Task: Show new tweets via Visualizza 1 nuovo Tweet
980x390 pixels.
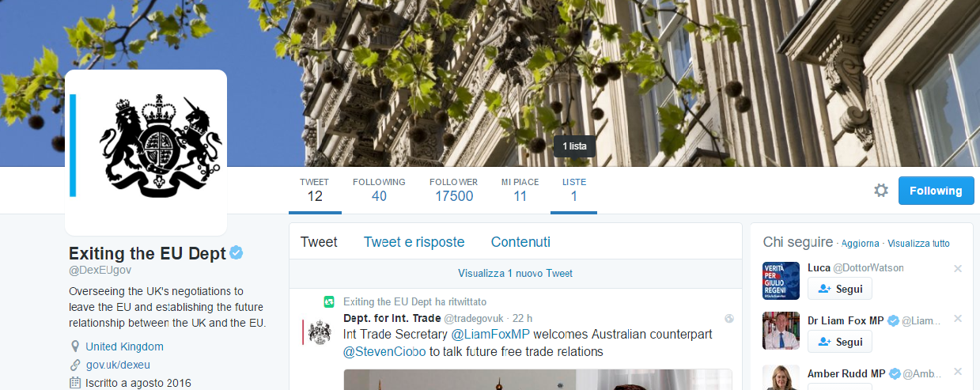Action: coord(515,274)
